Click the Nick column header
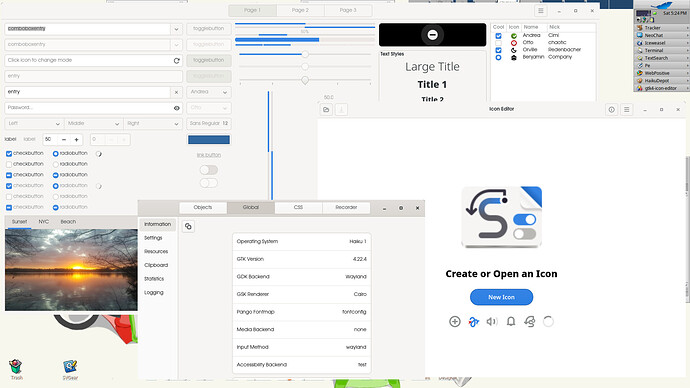 click(554, 27)
